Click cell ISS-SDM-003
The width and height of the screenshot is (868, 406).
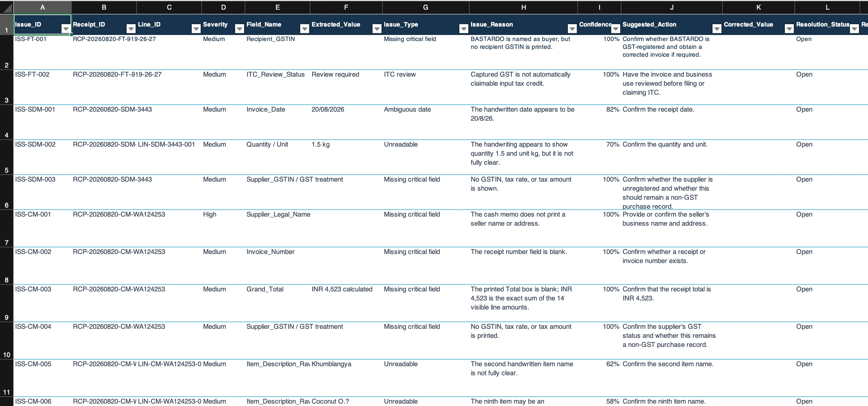[42, 192]
